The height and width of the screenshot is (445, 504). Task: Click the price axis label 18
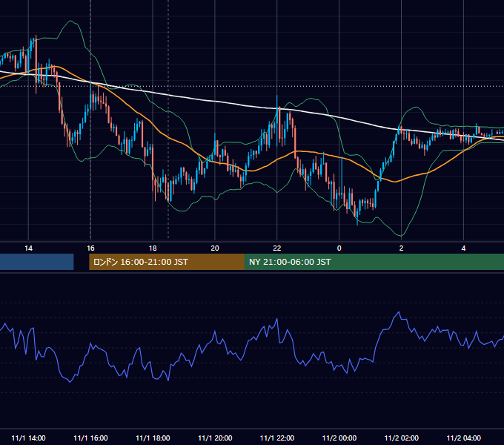click(153, 248)
